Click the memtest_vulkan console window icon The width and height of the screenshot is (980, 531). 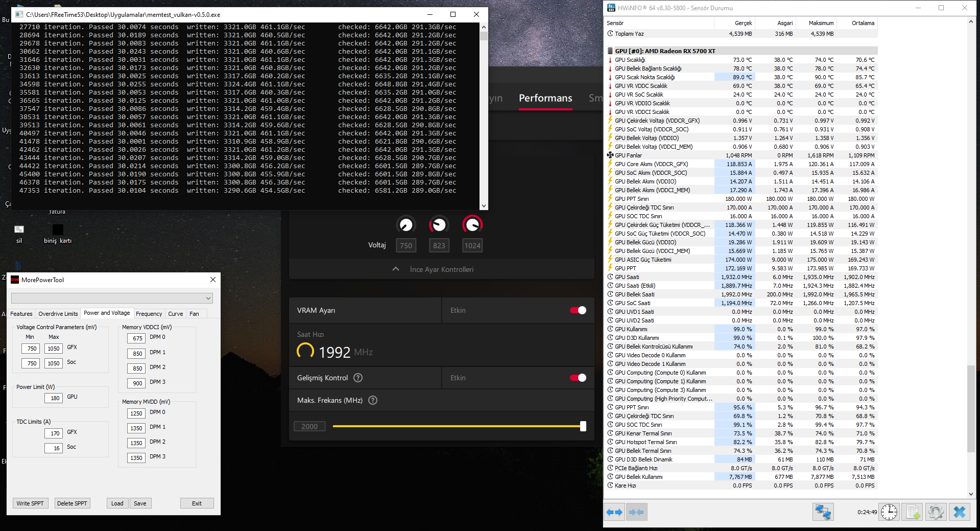tap(19, 14)
